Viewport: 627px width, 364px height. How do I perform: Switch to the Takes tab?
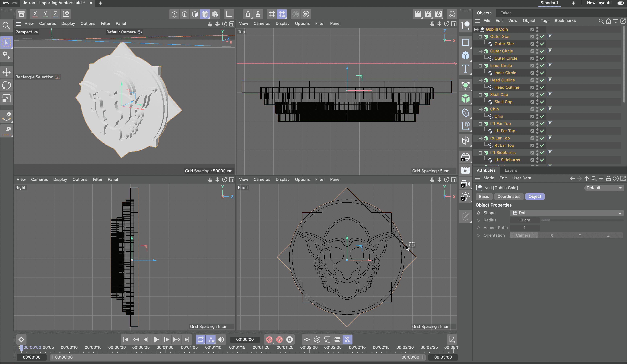click(506, 13)
